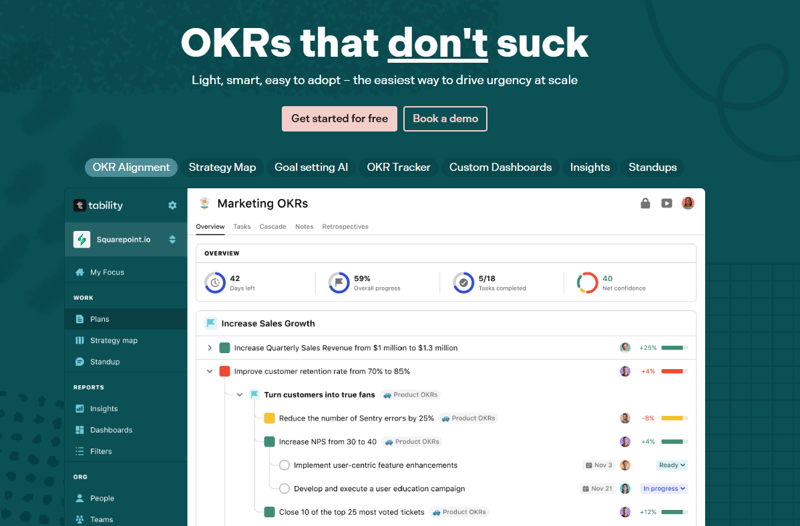
Task: Check off 'Develop and execute a user education campaign'
Action: pyautogui.click(x=284, y=489)
